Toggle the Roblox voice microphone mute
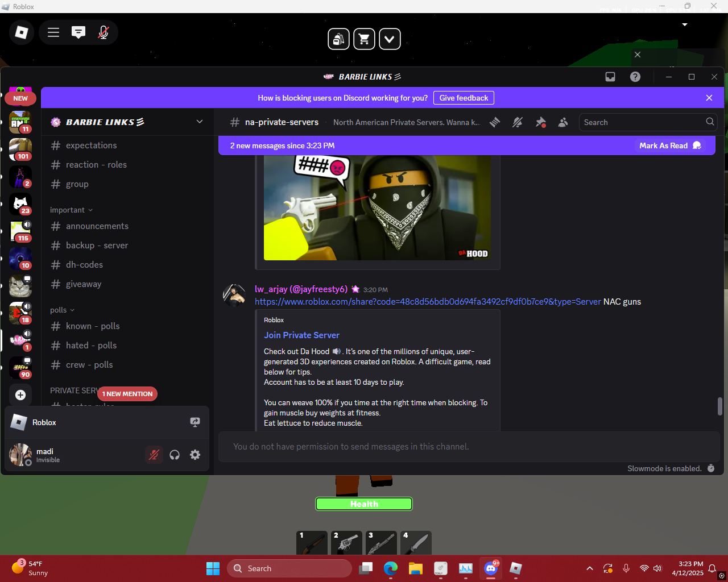This screenshot has width=728, height=582. tap(104, 32)
